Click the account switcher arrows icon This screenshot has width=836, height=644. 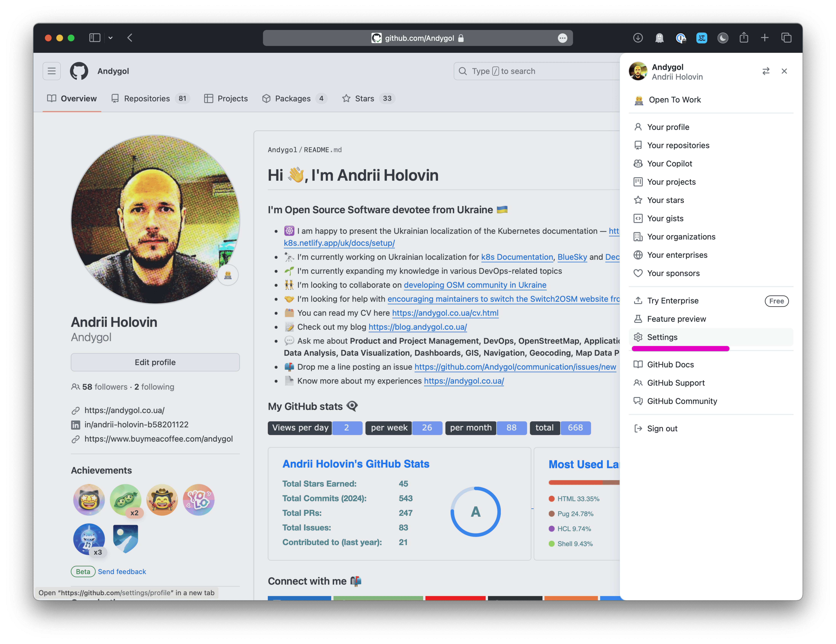(x=766, y=71)
